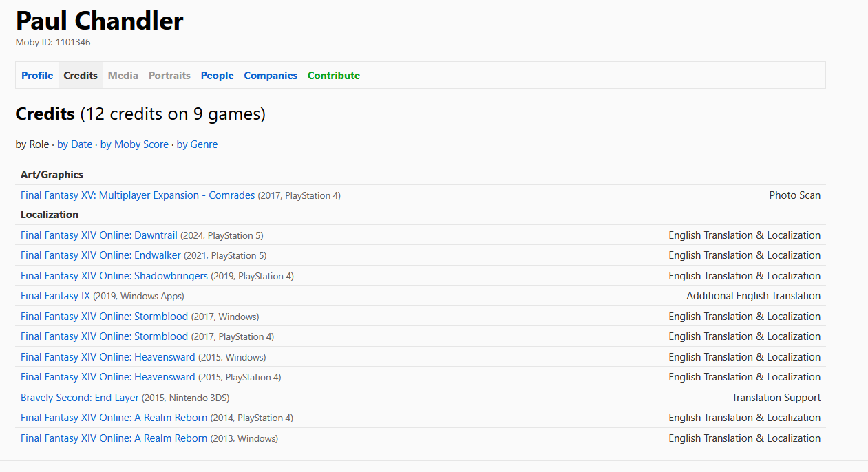This screenshot has width=868, height=472.
Task: Go to the Companies tab
Action: (271, 76)
